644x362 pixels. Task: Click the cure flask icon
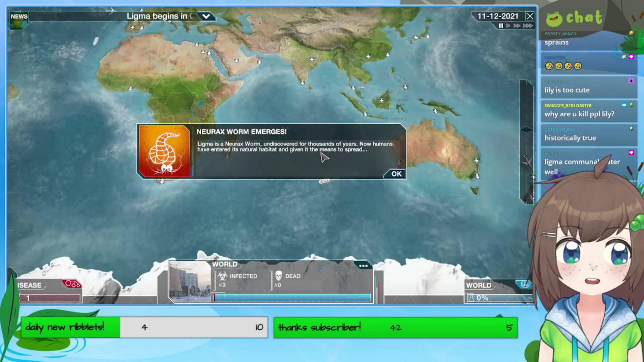(471, 298)
